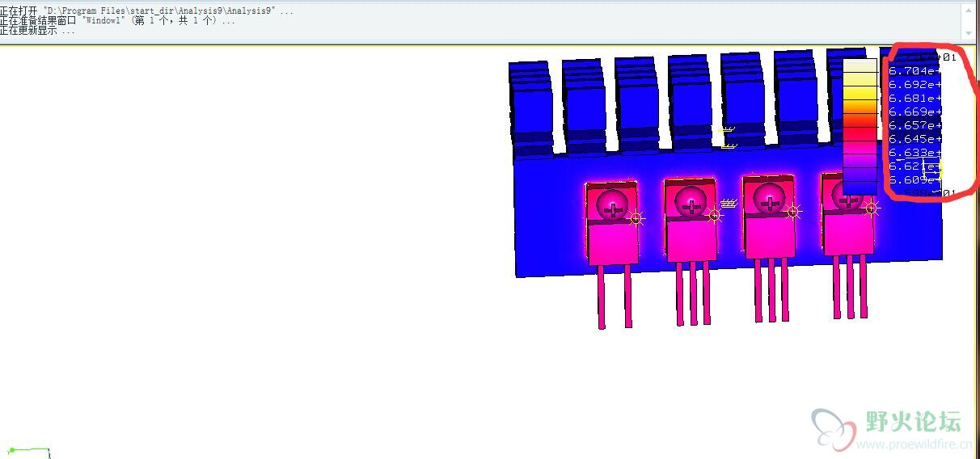This screenshot has width=980, height=459.
Task: Pick the screw head on the third transistor
Action: (x=770, y=199)
